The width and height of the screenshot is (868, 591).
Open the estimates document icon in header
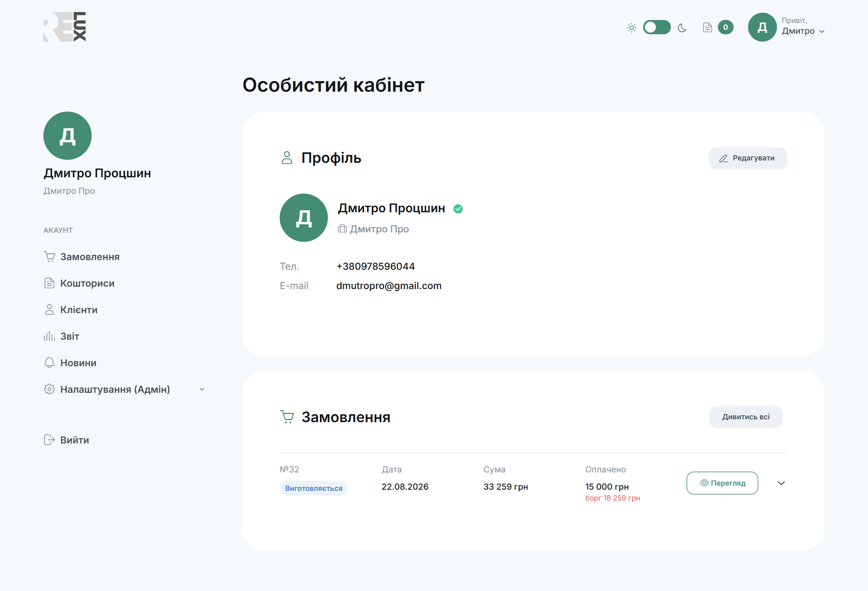coord(707,27)
